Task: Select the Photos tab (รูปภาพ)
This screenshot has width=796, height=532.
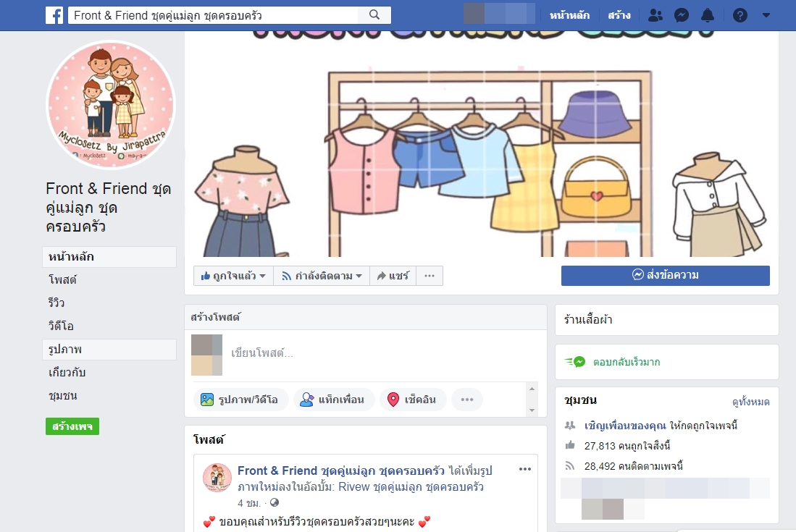Action: pyautogui.click(x=65, y=350)
